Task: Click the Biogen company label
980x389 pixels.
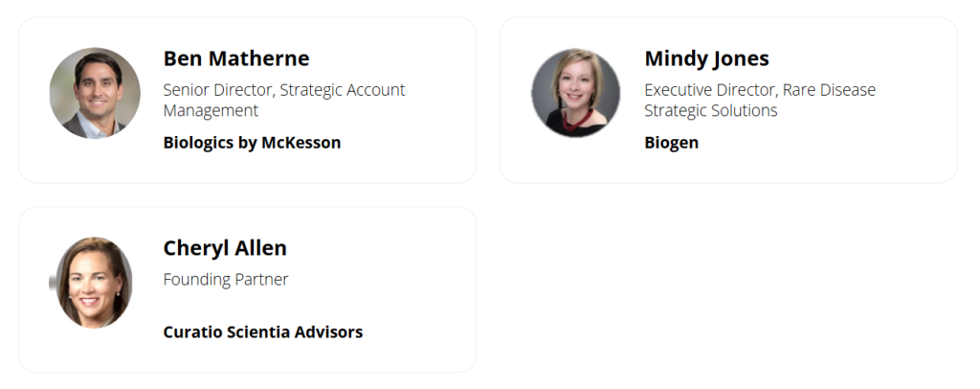Action: click(x=671, y=143)
